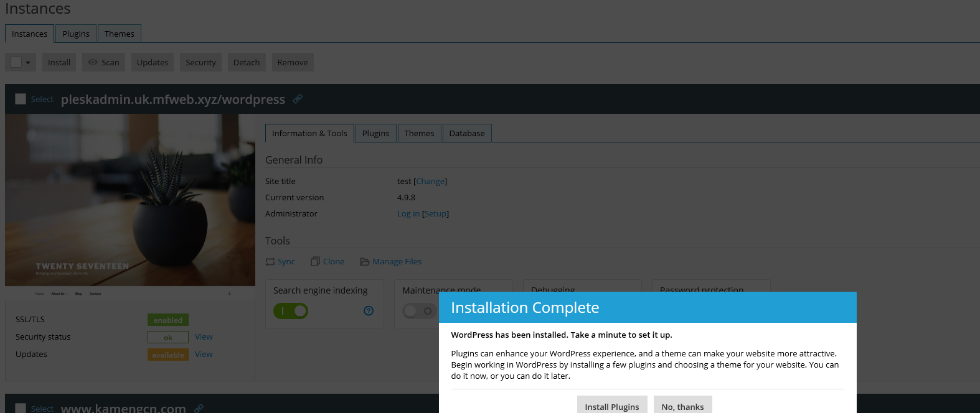The height and width of the screenshot is (413, 980).
Task: Switch to the top-level Themes tab
Action: pos(120,34)
